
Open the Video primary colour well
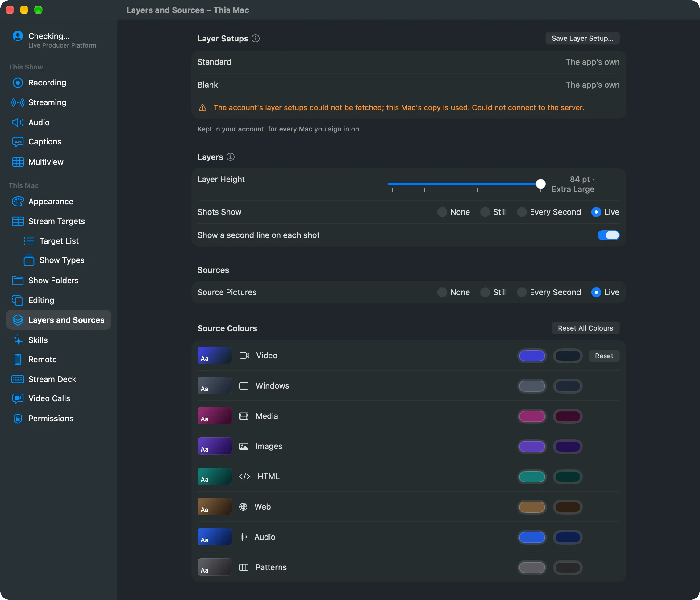(x=532, y=356)
